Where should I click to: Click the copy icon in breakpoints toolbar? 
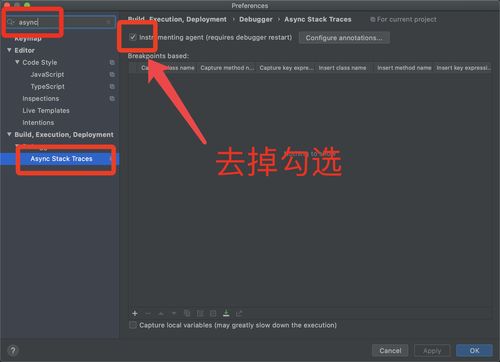click(187, 313)
